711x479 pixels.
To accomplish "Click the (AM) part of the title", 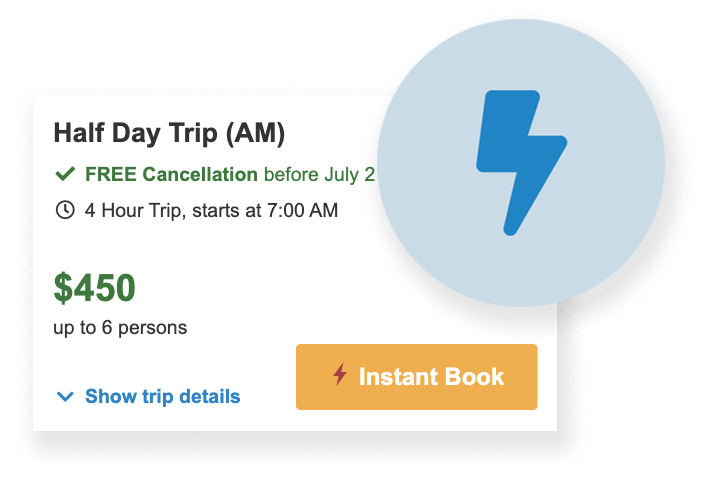I will [255, 133].
